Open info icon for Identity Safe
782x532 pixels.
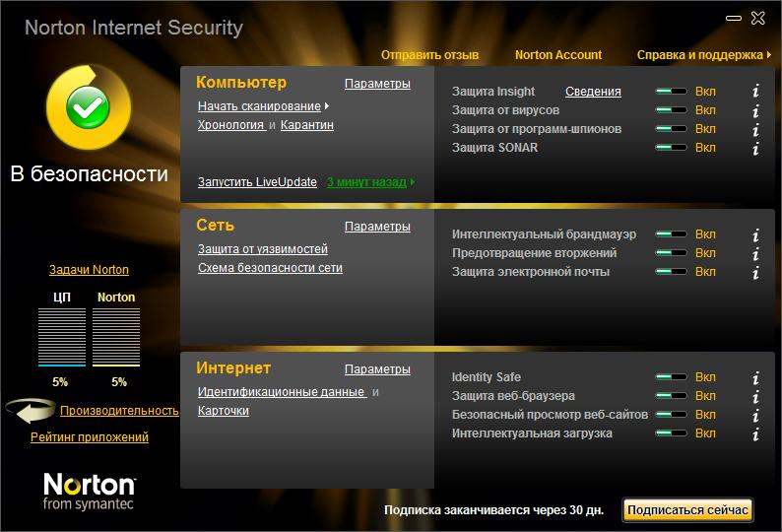[x=756, y=377]
